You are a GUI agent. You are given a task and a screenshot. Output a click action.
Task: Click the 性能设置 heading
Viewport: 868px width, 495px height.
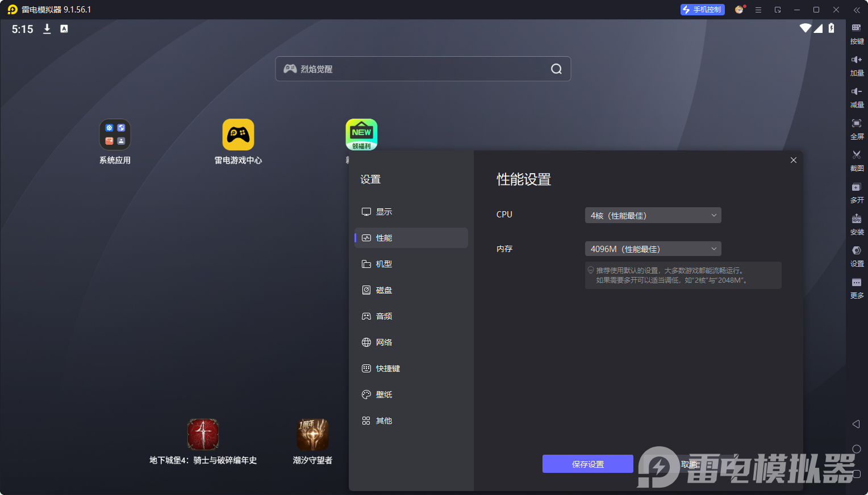524,179
